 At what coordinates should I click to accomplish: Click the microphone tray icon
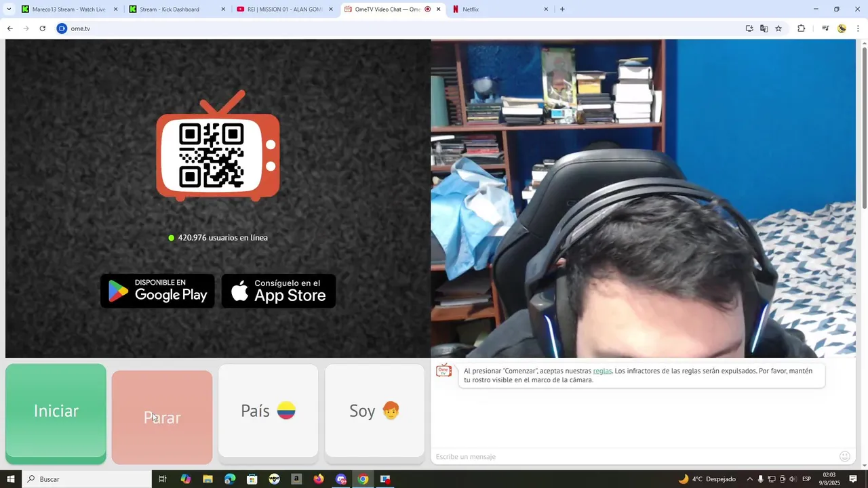tap(760, 479)
